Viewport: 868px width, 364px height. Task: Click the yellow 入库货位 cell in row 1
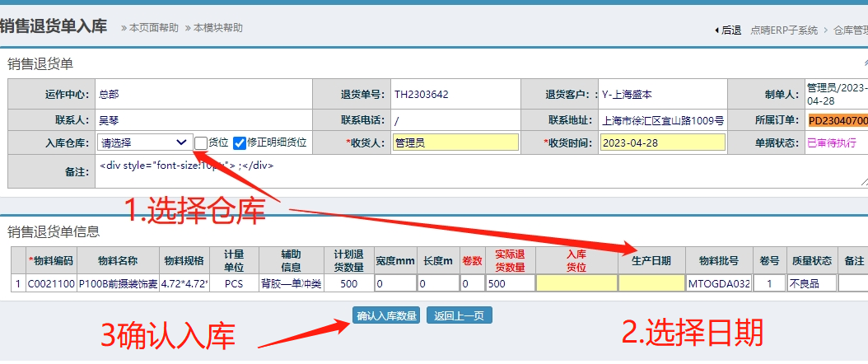tap(576, 283)
